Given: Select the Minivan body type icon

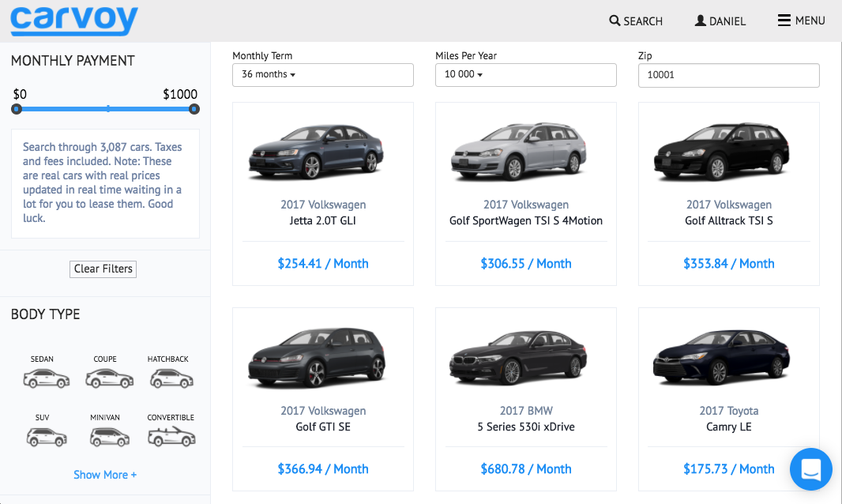Looking at the screenshot, I should point(108,436).
